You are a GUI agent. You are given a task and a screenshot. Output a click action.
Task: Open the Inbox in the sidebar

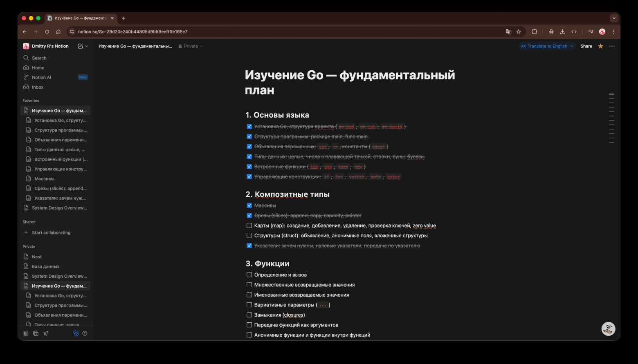(36, 87)
